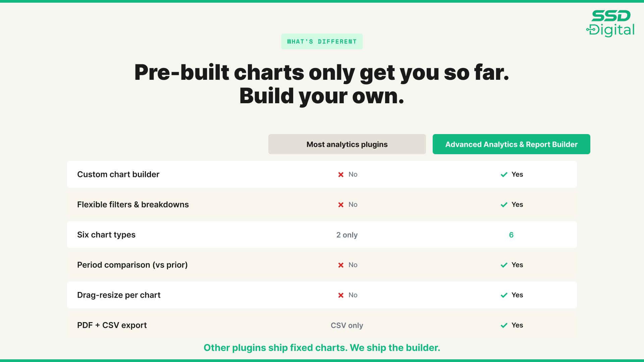This screenshot has height=362, width=644.
Task: Click the 2 only value
Action: click(347, 235)
